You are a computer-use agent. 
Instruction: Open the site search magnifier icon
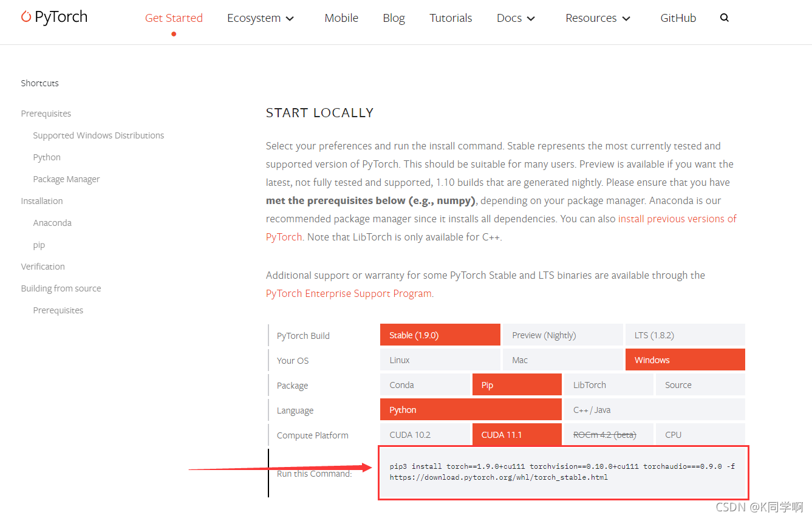coord(724,18)
